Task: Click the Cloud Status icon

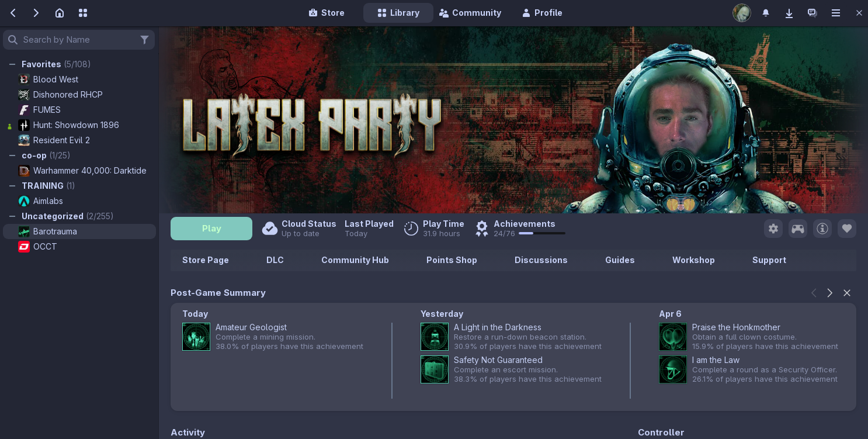Action: 269,229
